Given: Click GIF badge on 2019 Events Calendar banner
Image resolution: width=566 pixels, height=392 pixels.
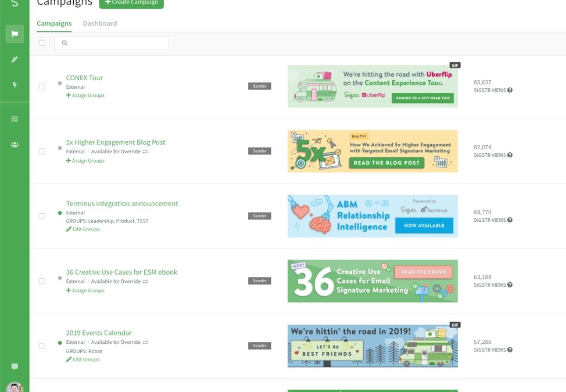Looking at the screenshot, I should [x=455, y=325].
